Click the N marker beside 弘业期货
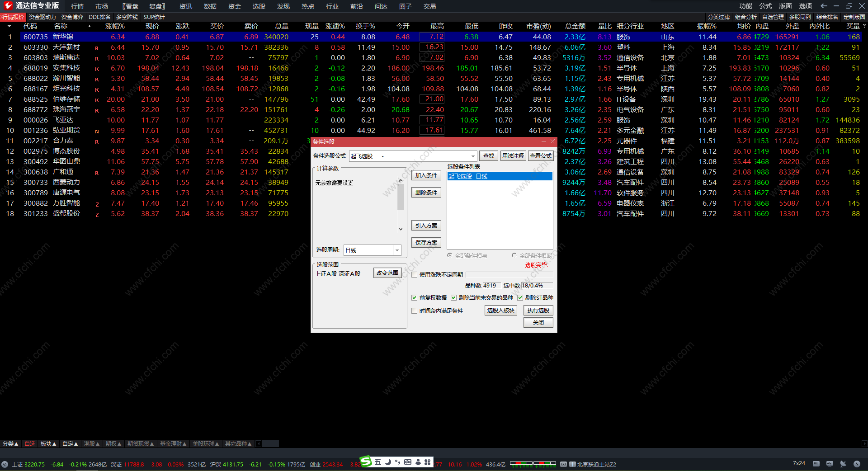Viewport: 868px width, 471px height. point(97,131)
